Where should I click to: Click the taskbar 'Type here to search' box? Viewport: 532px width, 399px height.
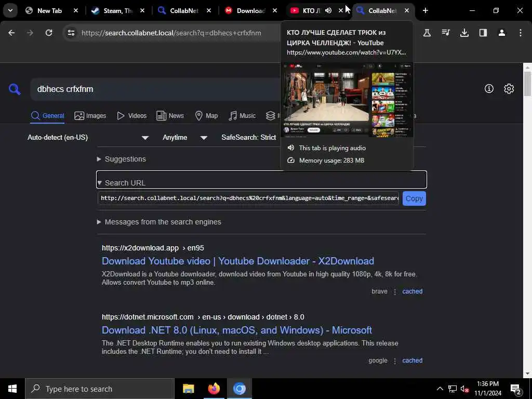click(99, 389)
